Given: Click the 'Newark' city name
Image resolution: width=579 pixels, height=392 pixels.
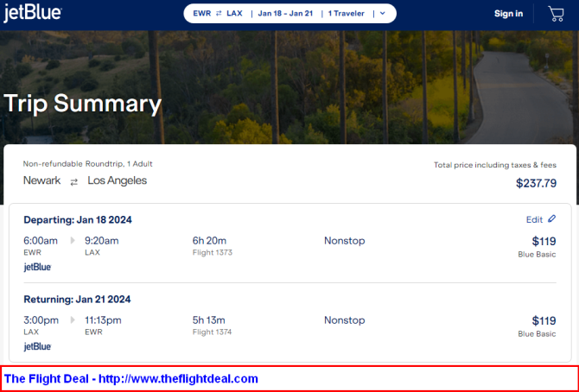Looking at the screenshot, I should tap(41, 180).
